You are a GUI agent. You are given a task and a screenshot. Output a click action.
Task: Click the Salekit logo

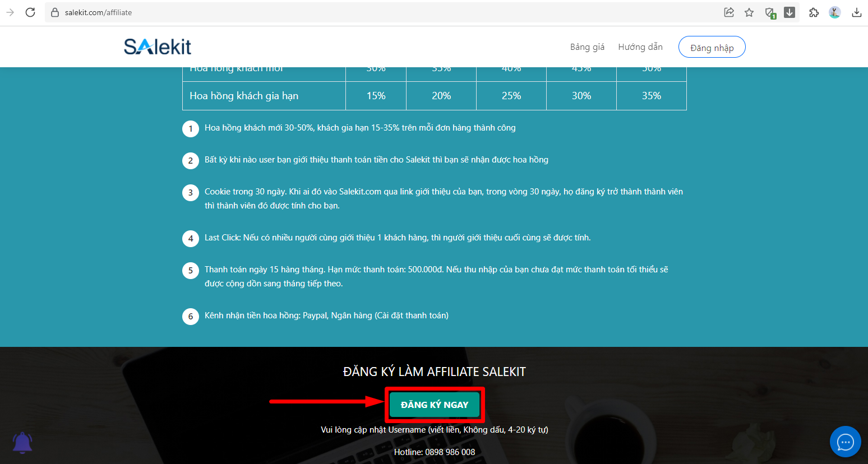click(x=158, y=47)
